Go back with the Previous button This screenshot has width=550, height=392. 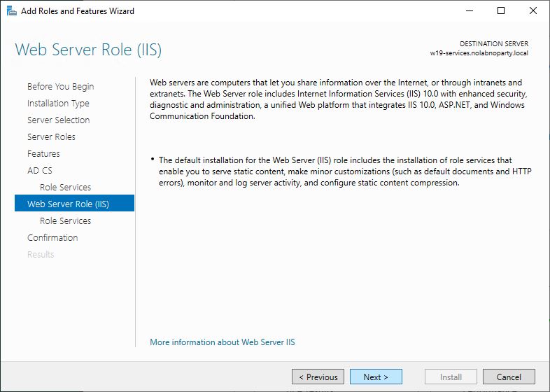318,377
